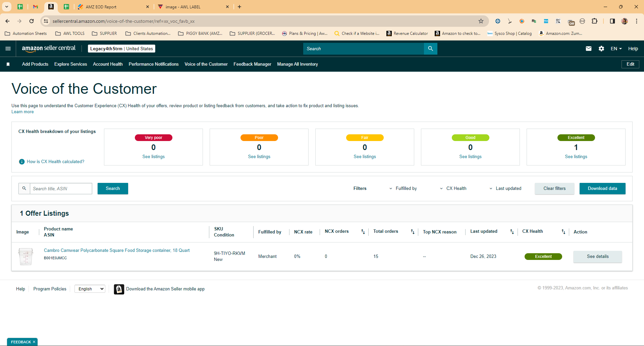Sort by Last updated column arrows

coord(512,232)
